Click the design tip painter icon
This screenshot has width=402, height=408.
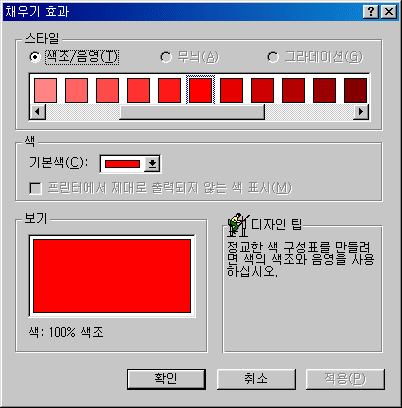click(238, 224)
